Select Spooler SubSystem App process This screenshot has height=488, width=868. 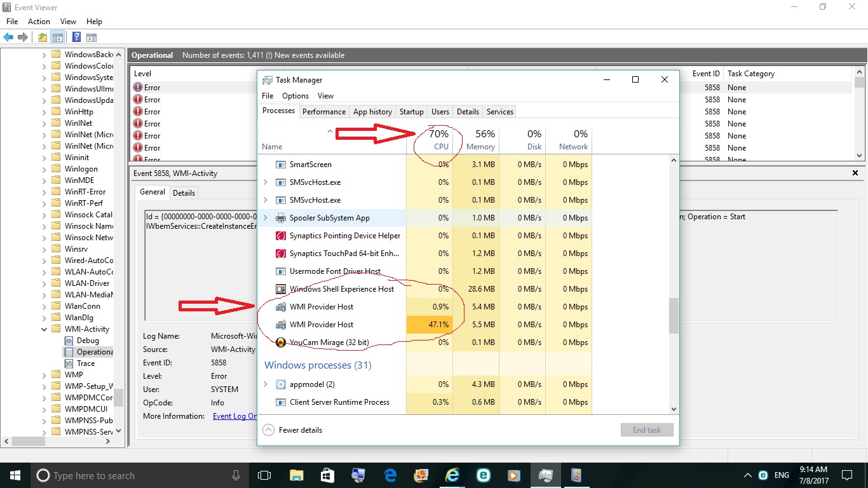click(x=426, y=218)
